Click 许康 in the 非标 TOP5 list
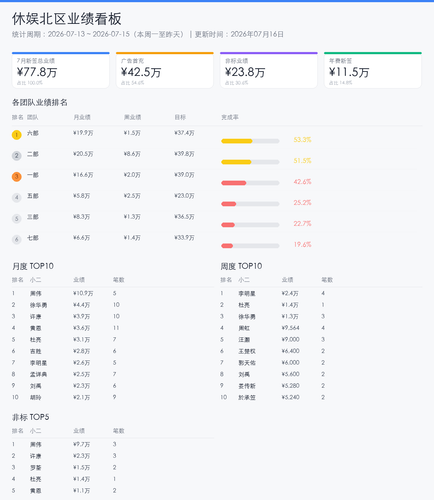The height and width of the screenshot is (500, 434). pos(35,456)
